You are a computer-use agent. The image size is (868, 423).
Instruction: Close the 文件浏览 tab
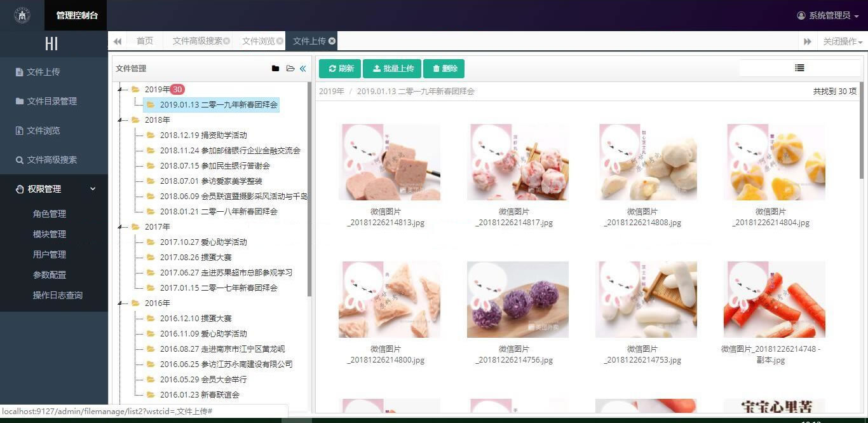(x=280, y=41)
